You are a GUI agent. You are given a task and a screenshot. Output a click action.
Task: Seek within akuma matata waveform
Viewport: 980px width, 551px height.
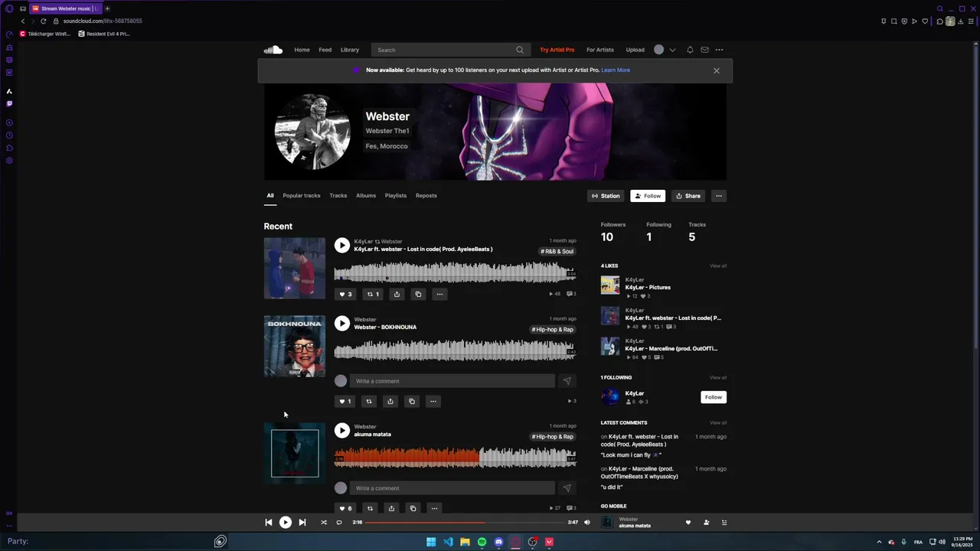pos(455,458)
